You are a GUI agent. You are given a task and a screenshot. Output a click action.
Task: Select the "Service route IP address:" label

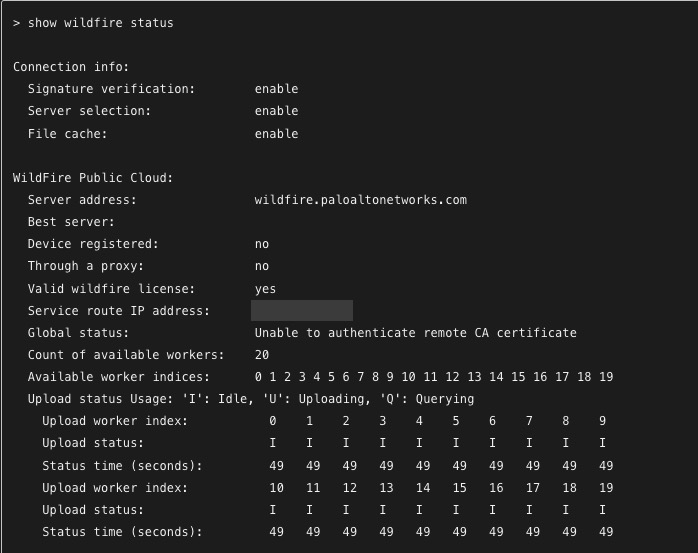pyautogui.click(x=119, y=311)
